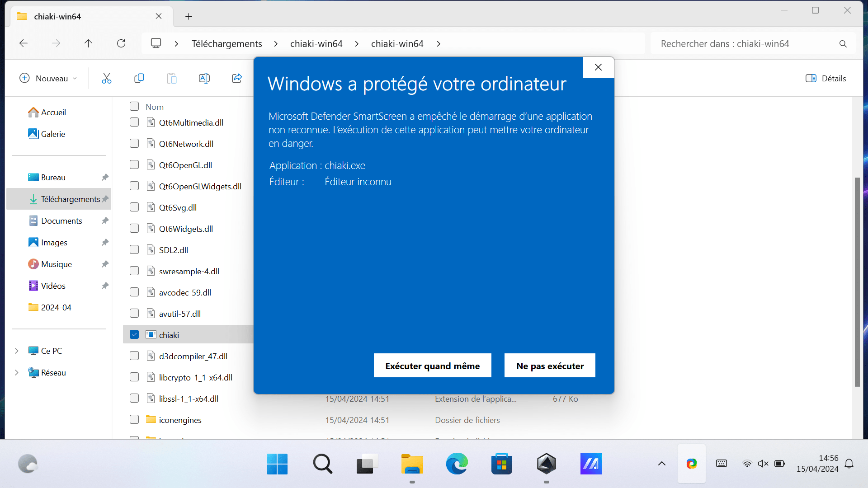
Task: Click the PC monitor icon in address bar
Action: (x=156, y=43)
